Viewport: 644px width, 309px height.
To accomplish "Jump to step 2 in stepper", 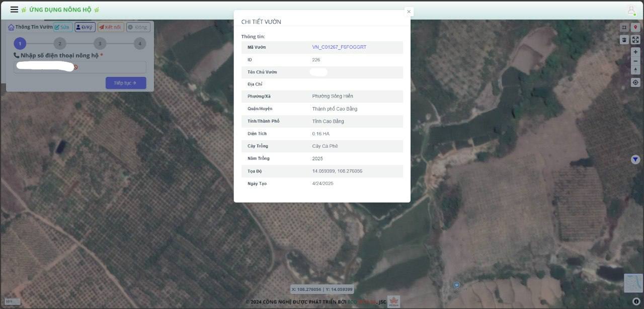I will [60, 44].
